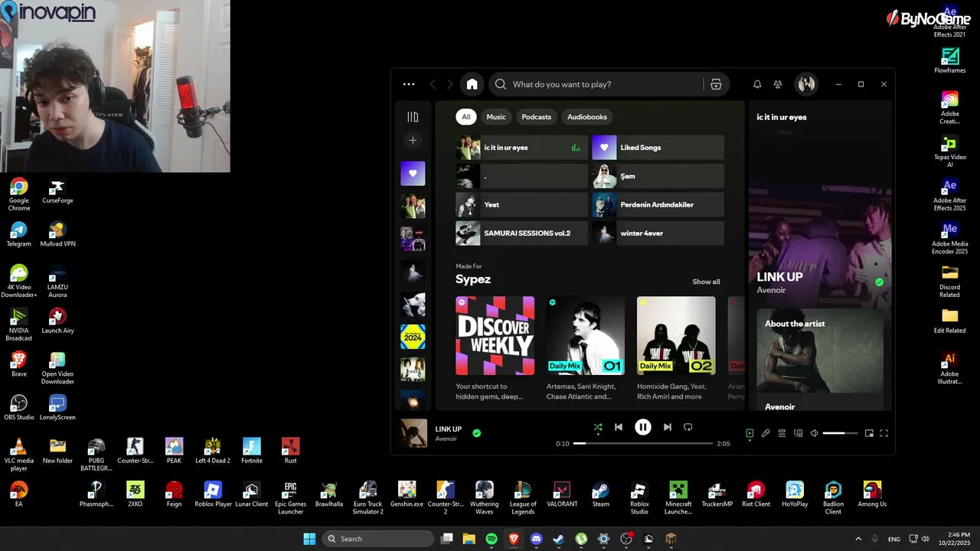Open SAMURAI SESSIONS vol.2 tile

click(521, 233)
